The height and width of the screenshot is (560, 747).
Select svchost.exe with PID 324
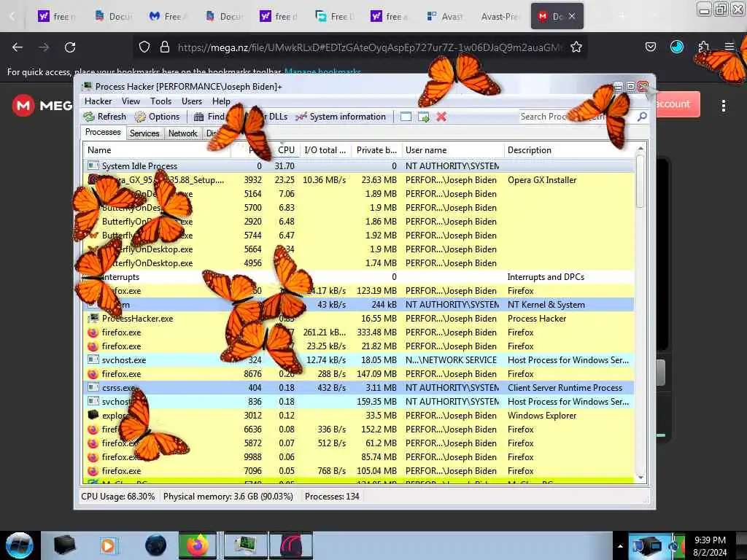359,360
